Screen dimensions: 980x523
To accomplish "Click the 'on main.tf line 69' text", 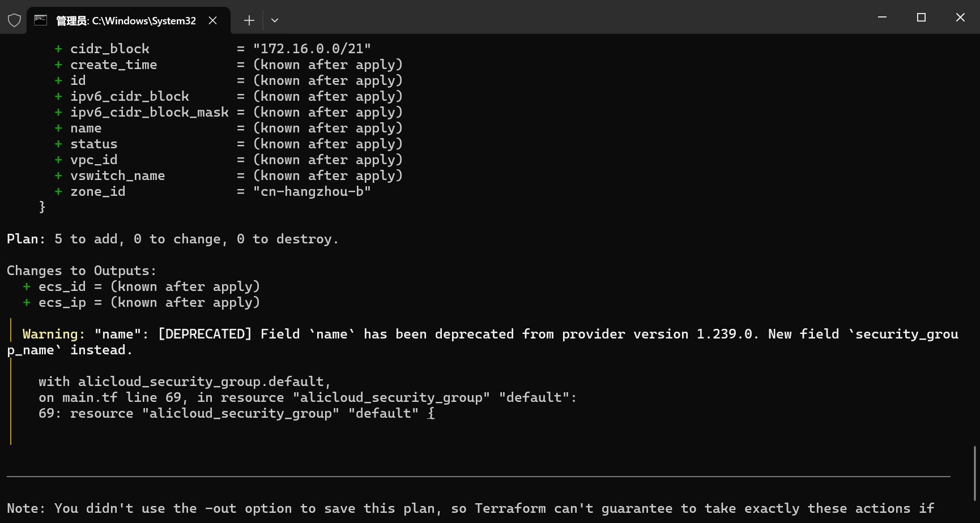I will pyautogui.click(x=110, y=398).
